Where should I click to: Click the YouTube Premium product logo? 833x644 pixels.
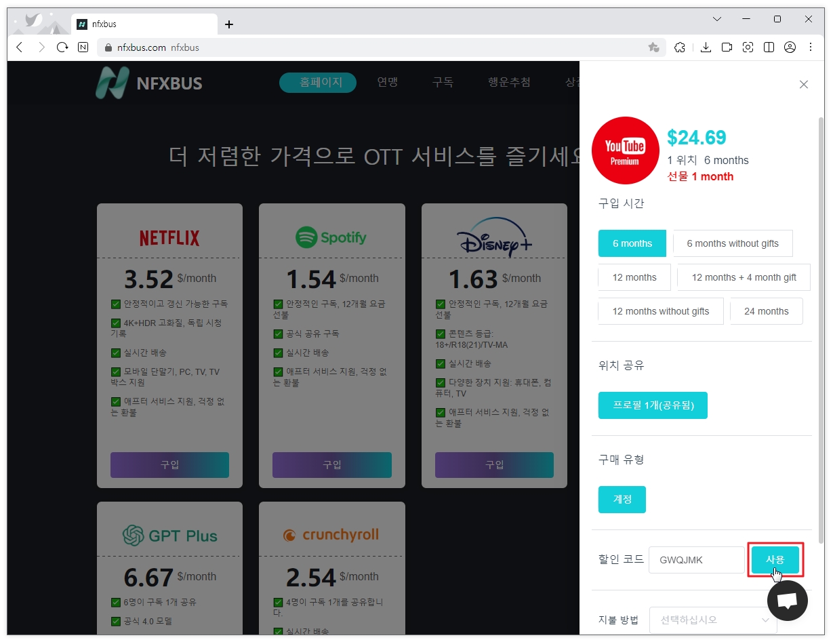[x=625, y=150]
